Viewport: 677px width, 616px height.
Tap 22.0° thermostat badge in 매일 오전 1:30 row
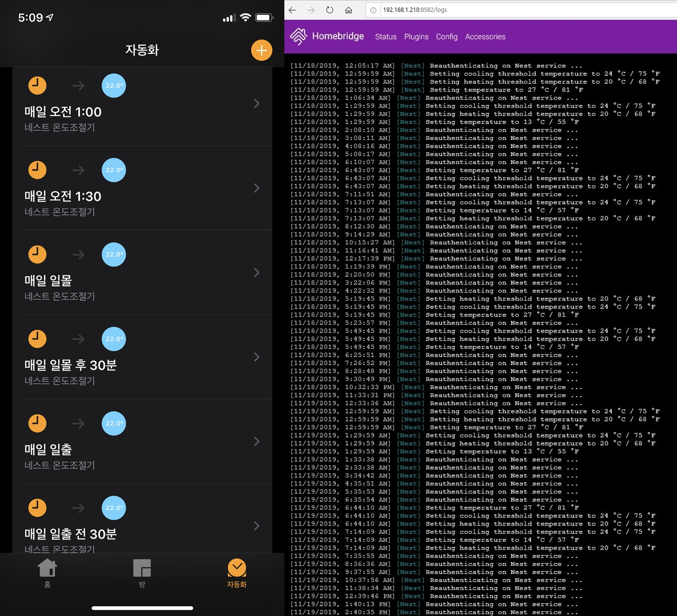[x=114, y=170]
